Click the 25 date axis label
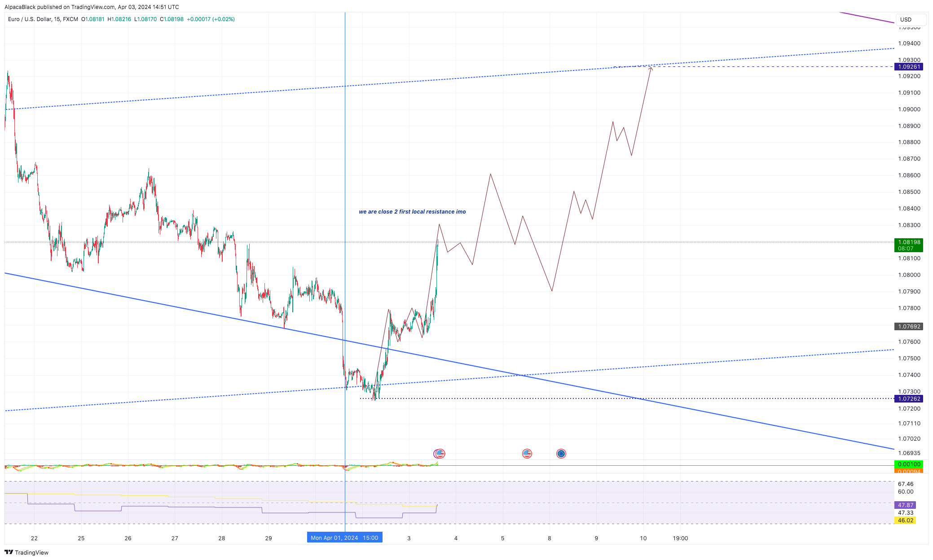This screenshot has height=560, width=933. pos(81,538)
